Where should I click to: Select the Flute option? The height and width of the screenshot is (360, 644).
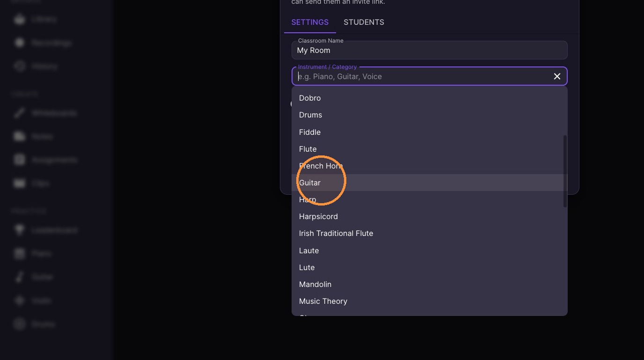coord(429,149)
